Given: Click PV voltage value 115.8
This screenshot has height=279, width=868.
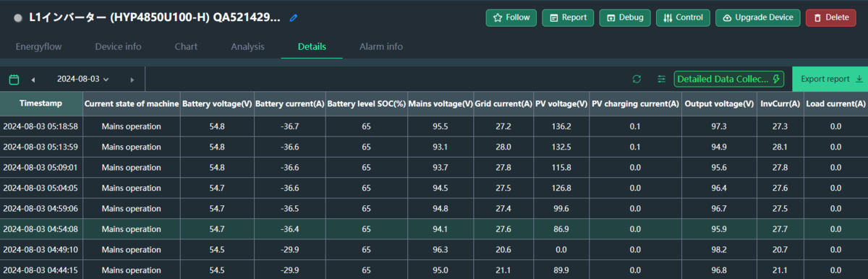Looking at the screenshot, I should pyautogui.click(x=561, y=168).
